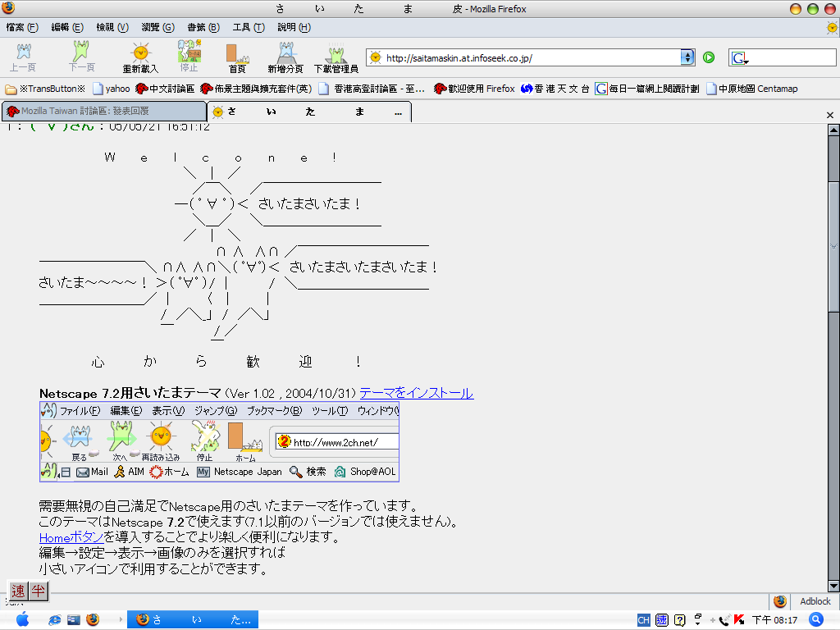This screenshot has height=630, width=840.
Task: Open the search engine selector dropdown
Action: coord(739,58)
